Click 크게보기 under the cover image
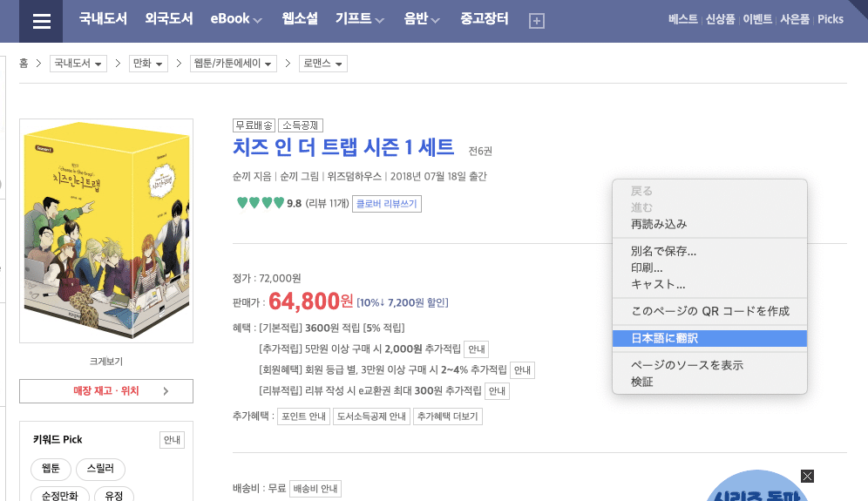Image resolution: width=868 pixels, height=501 pixels. coord(106,362)
